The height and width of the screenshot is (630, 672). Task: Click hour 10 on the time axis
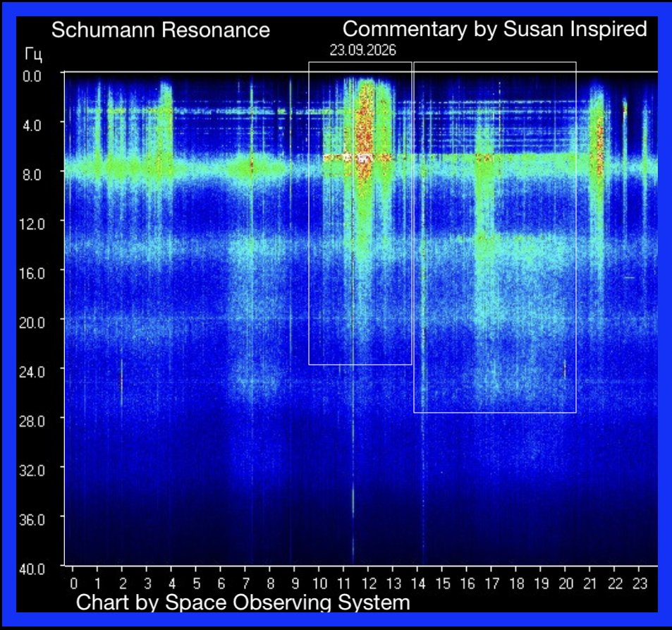pos(319,583)
